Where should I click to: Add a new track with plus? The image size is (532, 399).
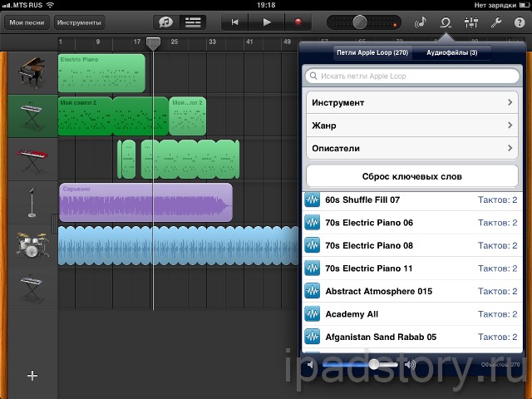coord(32,375)
